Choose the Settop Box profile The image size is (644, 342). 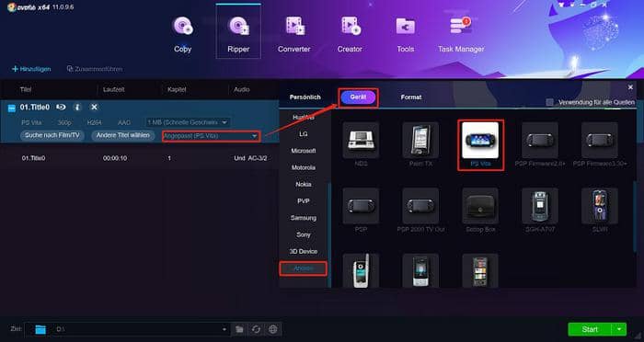click(480, 206)
